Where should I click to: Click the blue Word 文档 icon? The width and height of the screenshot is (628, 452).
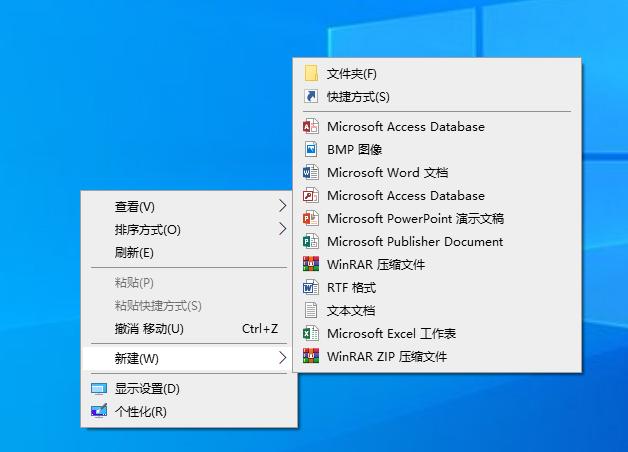pyautogui.click(x=311, y=173)
